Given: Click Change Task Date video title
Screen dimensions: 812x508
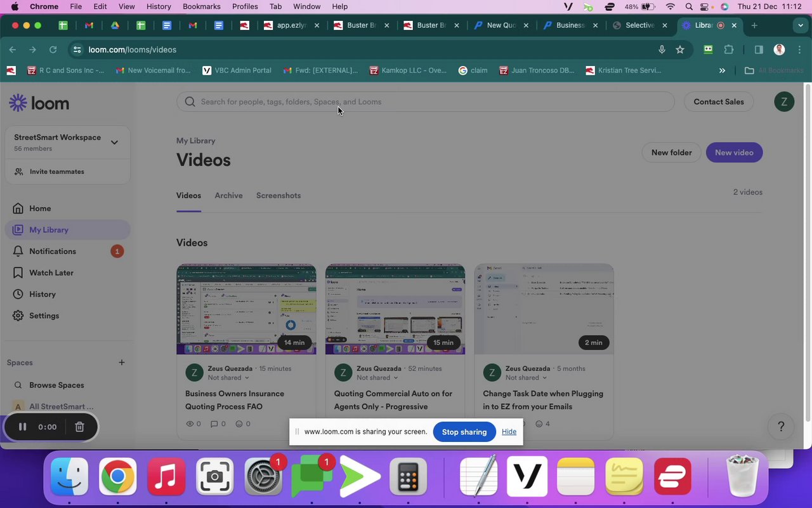Looking at the screenshot, I should (543, 400).
